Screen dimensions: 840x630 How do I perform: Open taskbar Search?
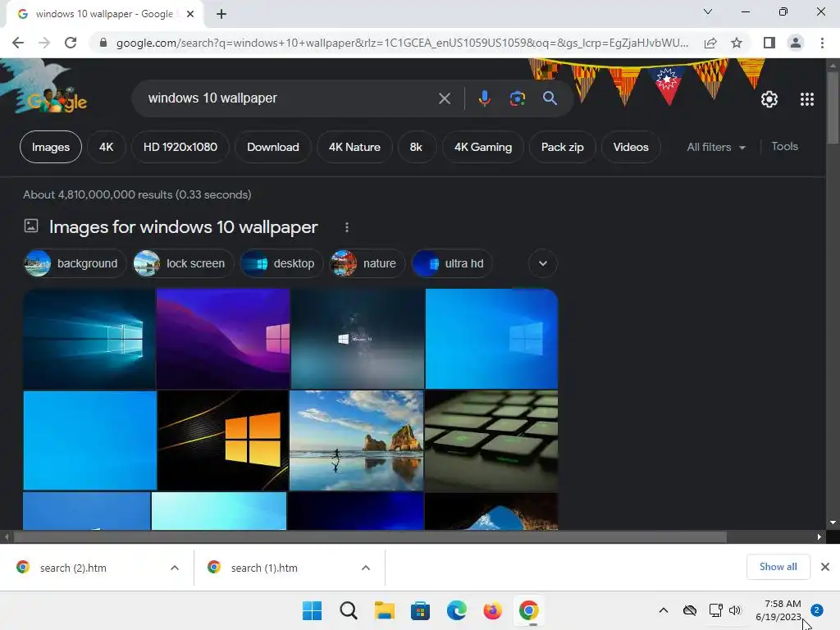click(348, 610)
